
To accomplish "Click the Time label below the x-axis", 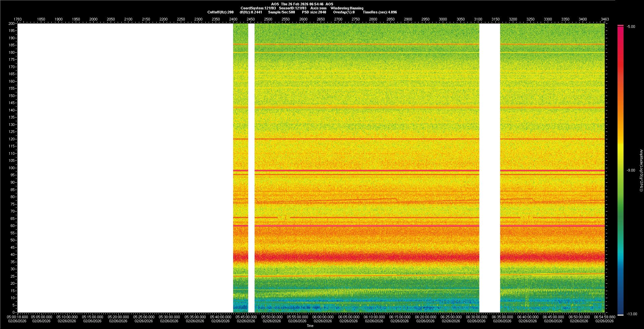I will coord(310,326).
